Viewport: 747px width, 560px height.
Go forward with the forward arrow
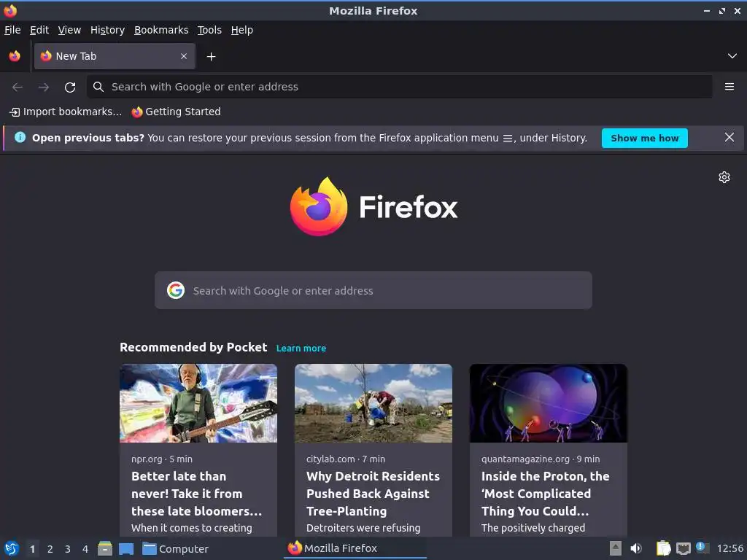pyautogui.click(x=44, y=87)
